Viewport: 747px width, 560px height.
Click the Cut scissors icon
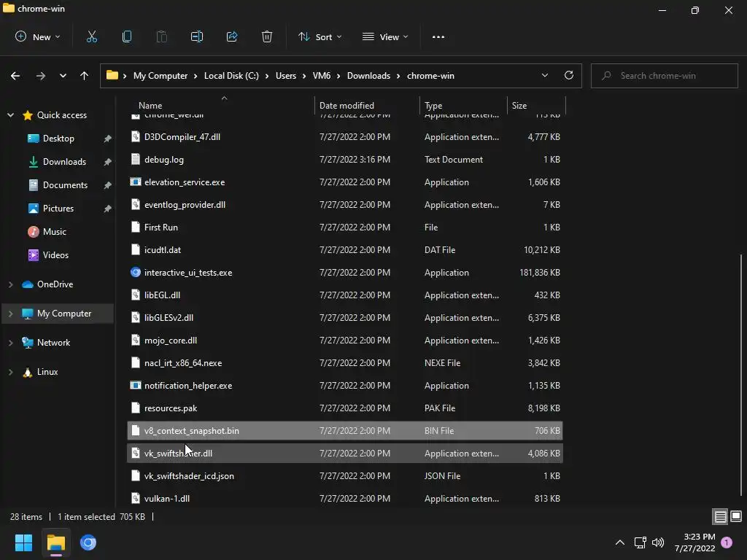tap(91, 36)
